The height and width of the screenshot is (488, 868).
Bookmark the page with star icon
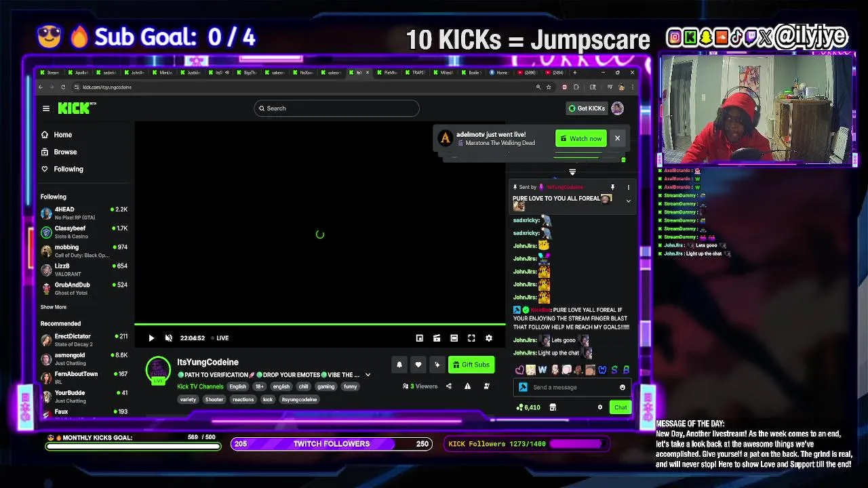pyautogui.click(x=548, y=87)
